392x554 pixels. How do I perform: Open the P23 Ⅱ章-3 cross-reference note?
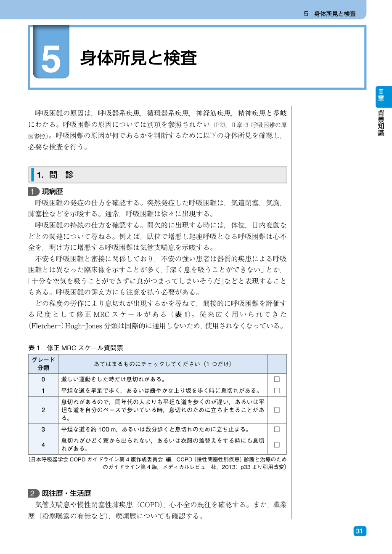158,131
